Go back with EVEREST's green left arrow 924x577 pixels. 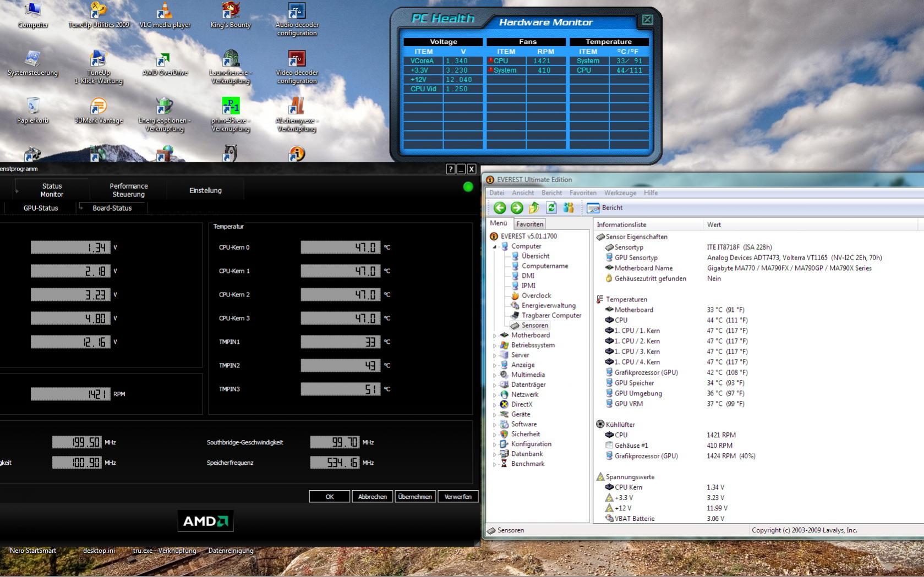coord(500,207)
